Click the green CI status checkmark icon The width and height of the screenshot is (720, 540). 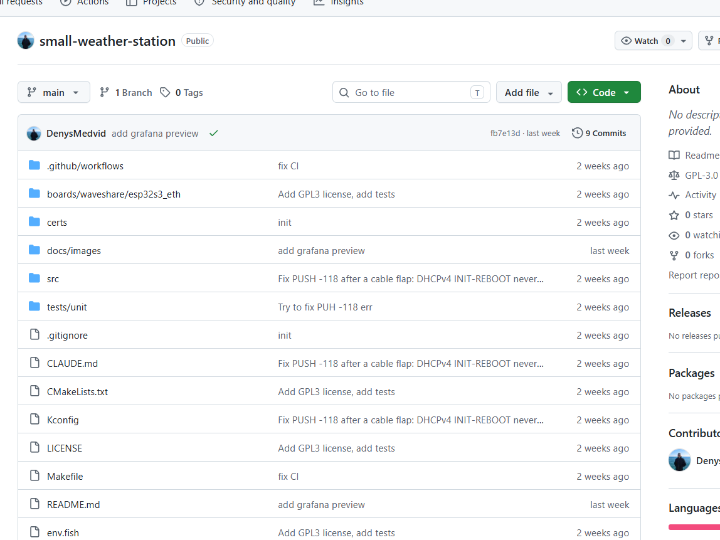[214, 134]
